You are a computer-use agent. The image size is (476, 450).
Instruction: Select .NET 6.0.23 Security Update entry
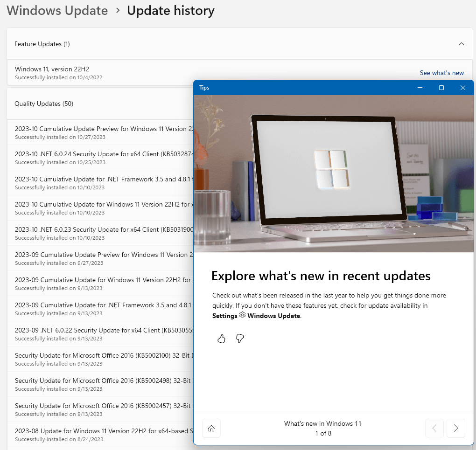(x=100, y=233)
